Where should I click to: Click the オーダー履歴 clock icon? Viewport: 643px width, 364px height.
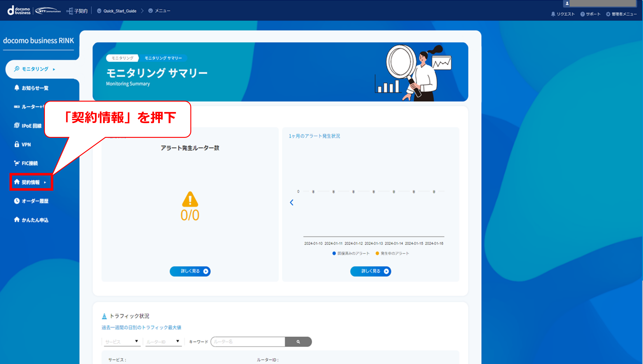point(17,201)
